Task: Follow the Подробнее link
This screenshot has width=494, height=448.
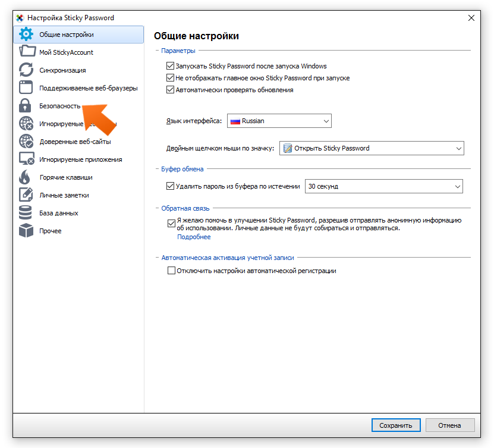Action: (x=194, y=237)
